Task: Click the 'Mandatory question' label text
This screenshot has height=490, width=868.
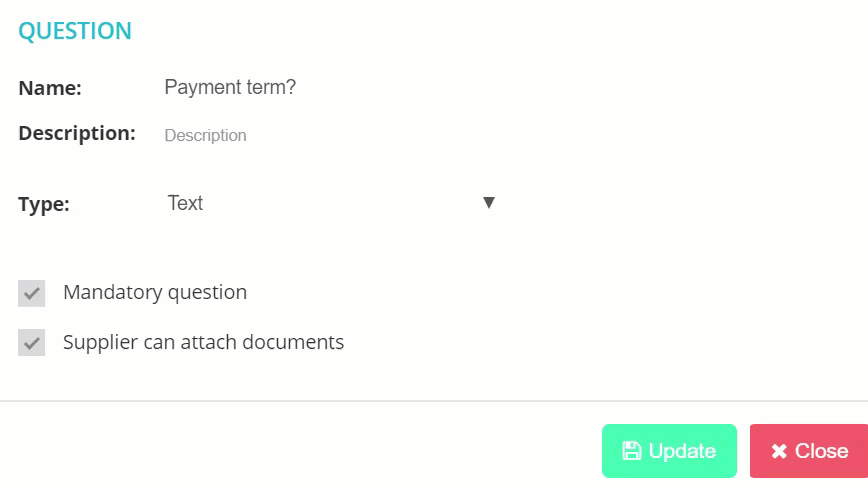Action: [x=155, y=292]
